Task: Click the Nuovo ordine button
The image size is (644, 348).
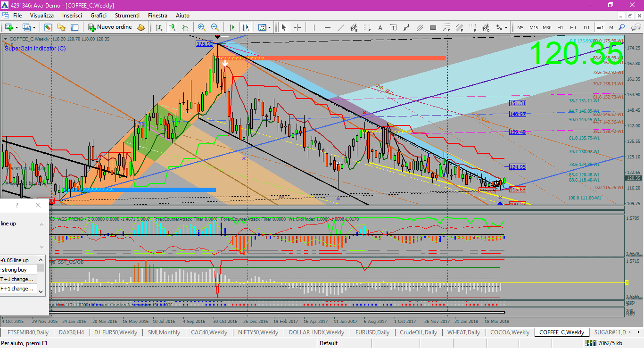Action: coord(109,27)
